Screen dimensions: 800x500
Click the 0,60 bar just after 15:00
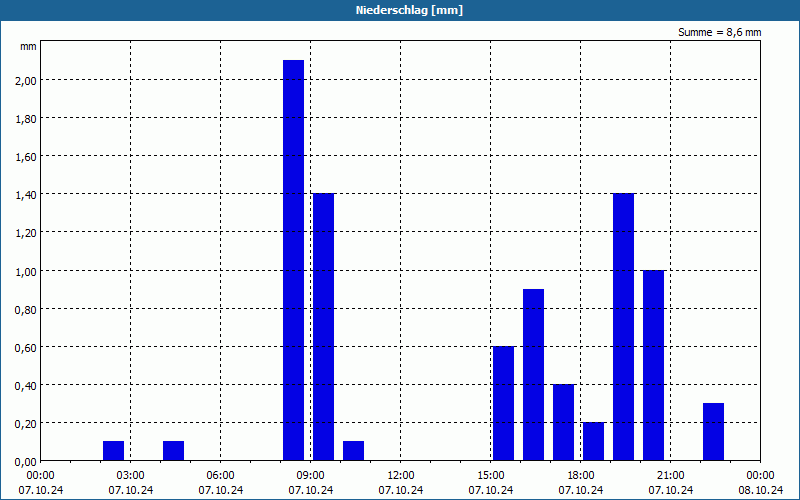[504, 404]
